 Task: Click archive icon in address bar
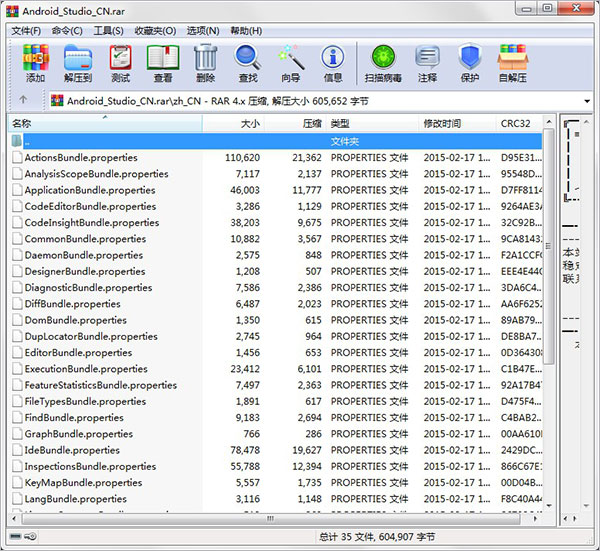click(57, 100)
